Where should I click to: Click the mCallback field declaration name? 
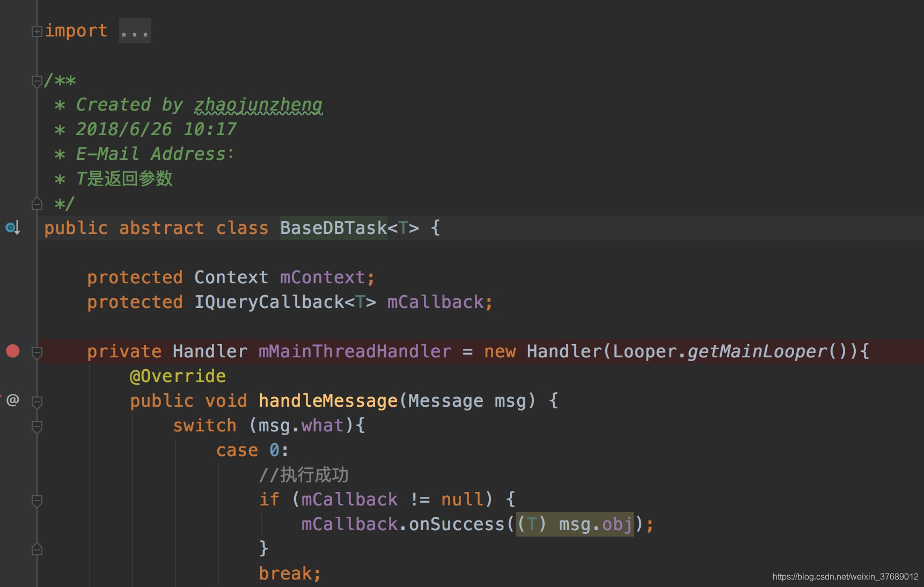435,302
